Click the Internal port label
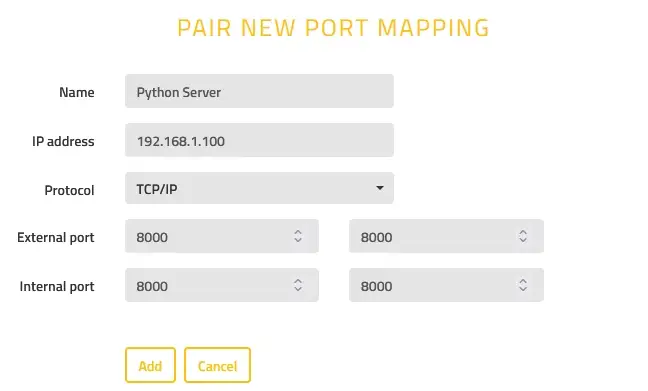The width and height of the screenshot is (648, 391). [x=57, y=286]
